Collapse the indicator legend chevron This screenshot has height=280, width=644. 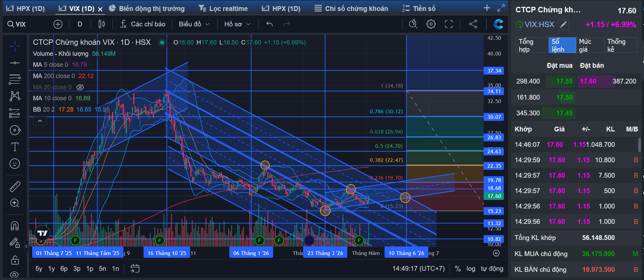tap(40, 121)
